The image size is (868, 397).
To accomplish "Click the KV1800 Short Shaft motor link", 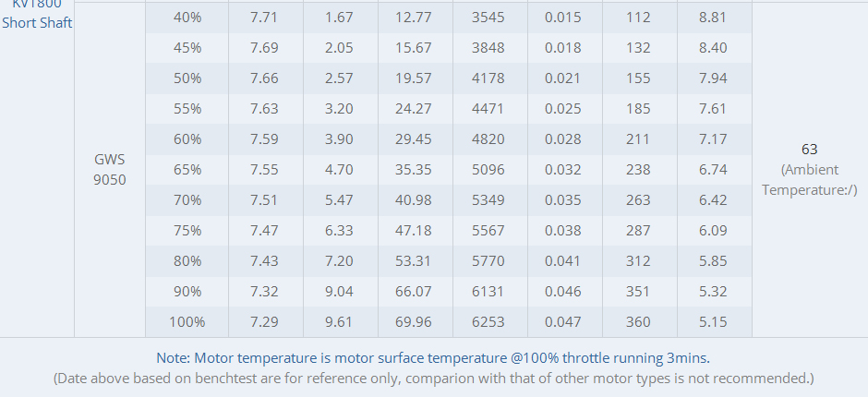I will click(x=37, y=15).
